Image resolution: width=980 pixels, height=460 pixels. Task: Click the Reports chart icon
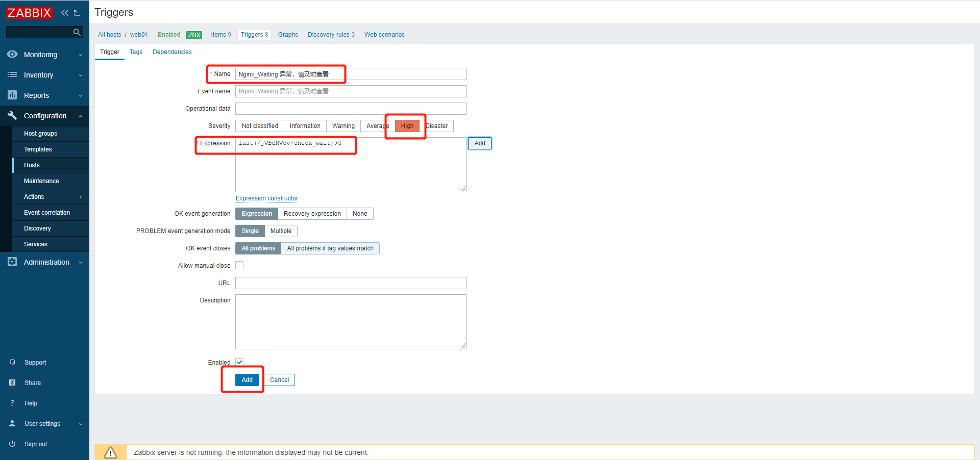12,95
